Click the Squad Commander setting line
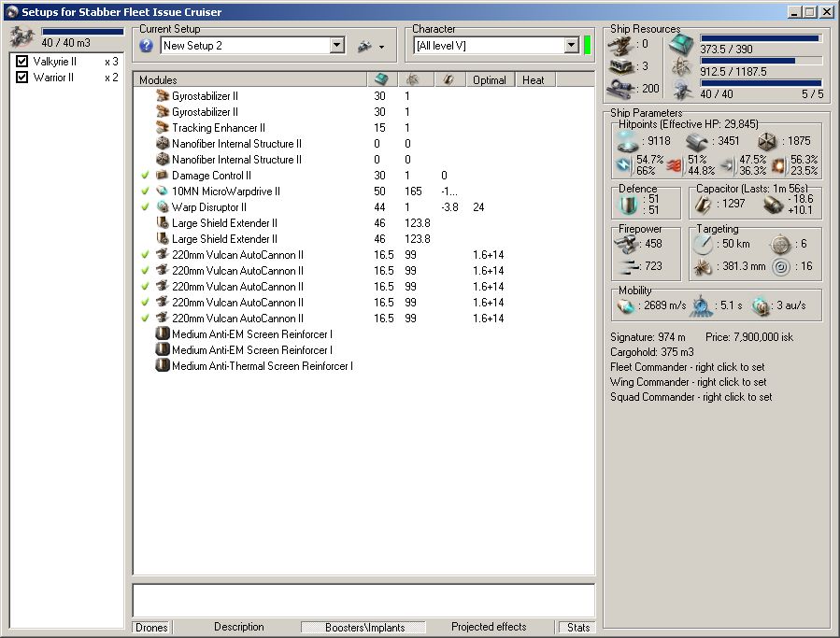 click(691, 397)
